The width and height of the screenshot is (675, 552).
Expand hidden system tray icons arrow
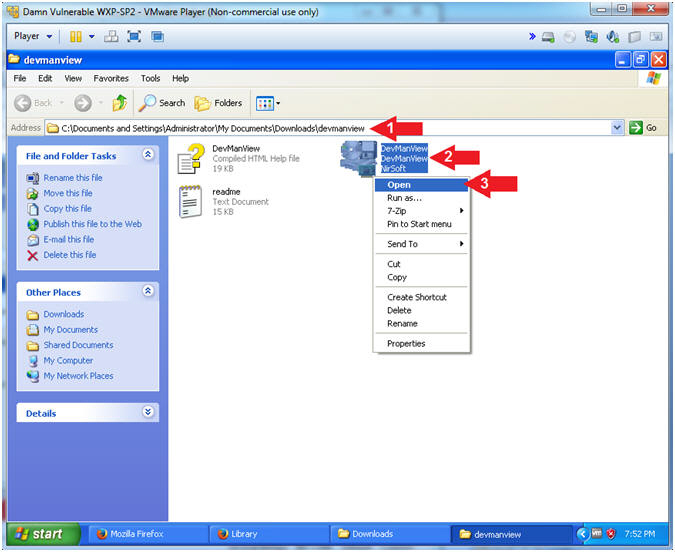[x=582, y=534]
